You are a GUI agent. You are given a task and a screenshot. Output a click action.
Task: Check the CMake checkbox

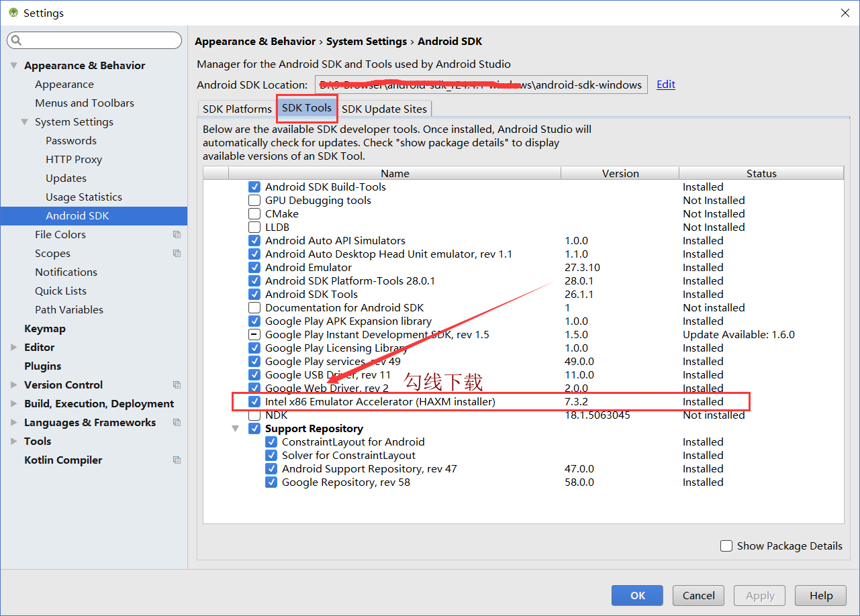[254, 214]
